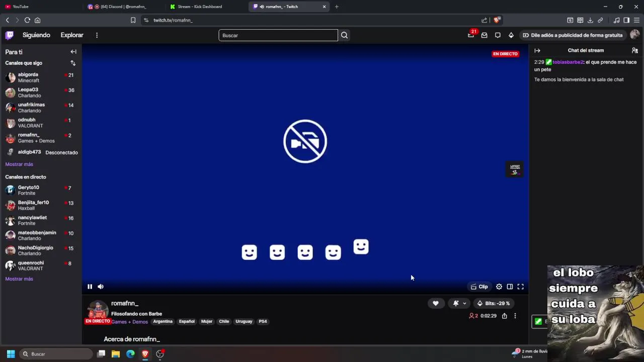Open Twitch more options three-dot menu
Viewport: 644px width, 362px height.
pyautogui.click(x=97, y=35)
